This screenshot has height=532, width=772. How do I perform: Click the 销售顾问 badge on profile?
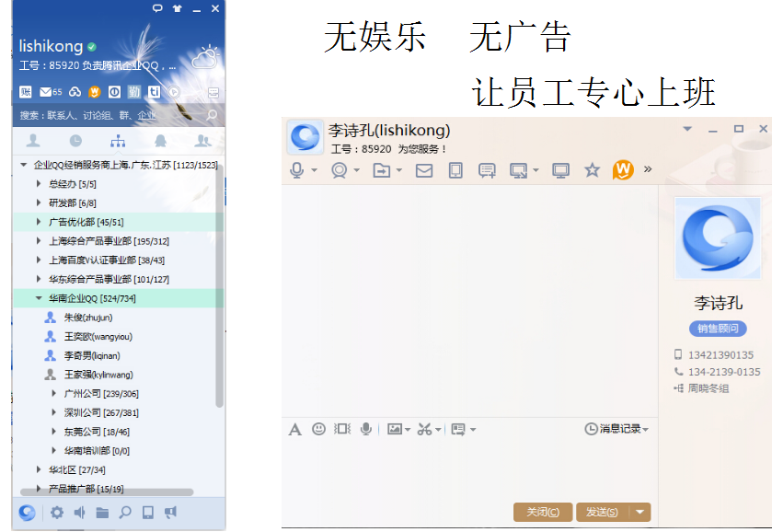tap(718, 329)
